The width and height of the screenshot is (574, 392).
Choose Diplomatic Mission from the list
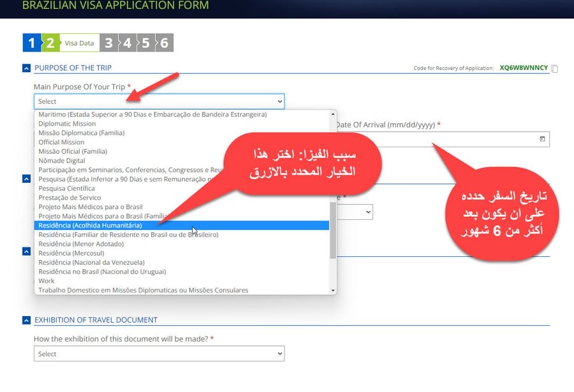pyautogui.click(x=67, y=124)
